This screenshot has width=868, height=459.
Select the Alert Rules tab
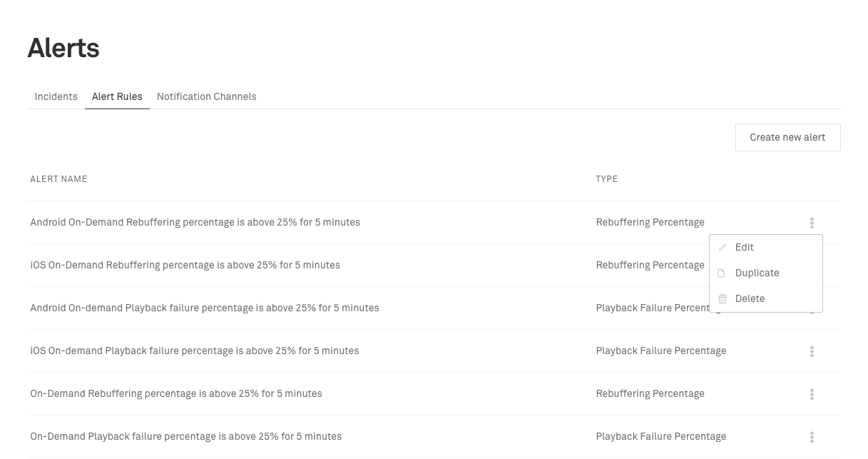117,96
